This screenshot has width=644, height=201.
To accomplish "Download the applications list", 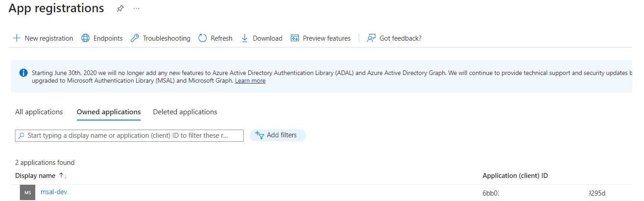I will coord(262,38).
